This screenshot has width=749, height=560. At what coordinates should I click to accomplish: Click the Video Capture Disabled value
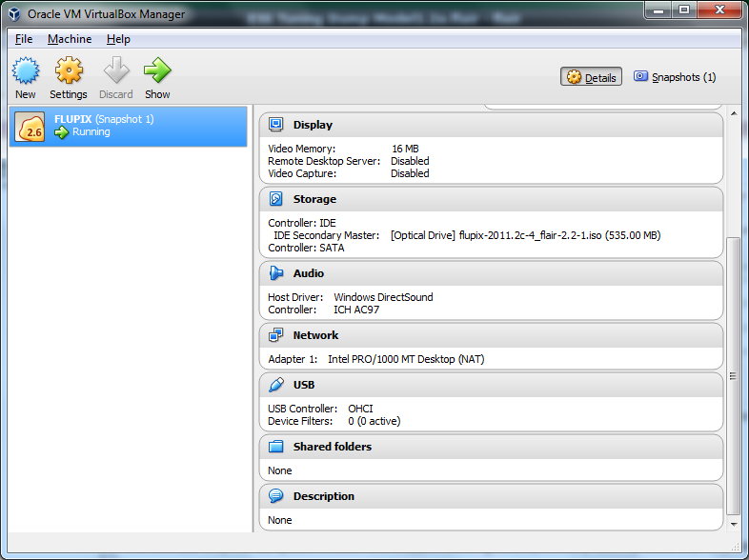pos(410,173)
